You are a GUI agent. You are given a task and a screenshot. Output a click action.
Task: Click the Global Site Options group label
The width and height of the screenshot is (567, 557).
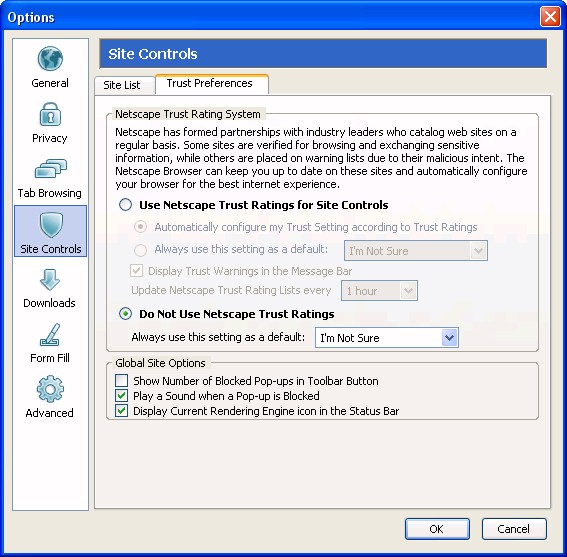click(x=160, y=363)
